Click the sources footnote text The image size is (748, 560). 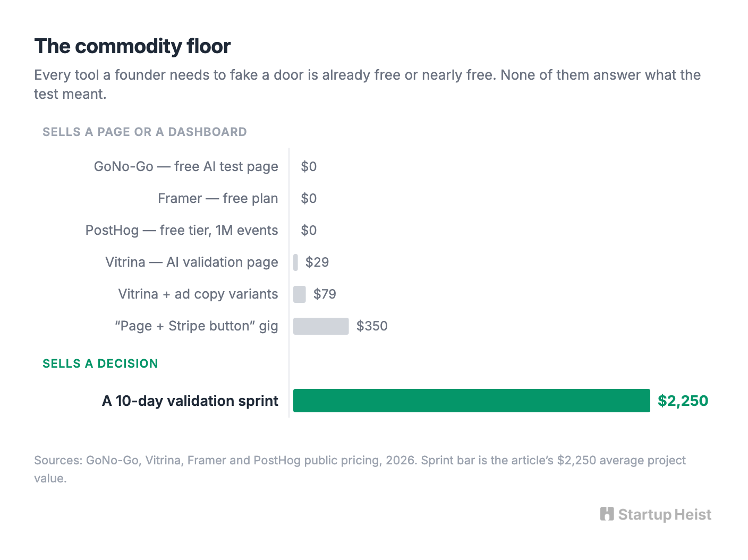(x=360, y=469)
